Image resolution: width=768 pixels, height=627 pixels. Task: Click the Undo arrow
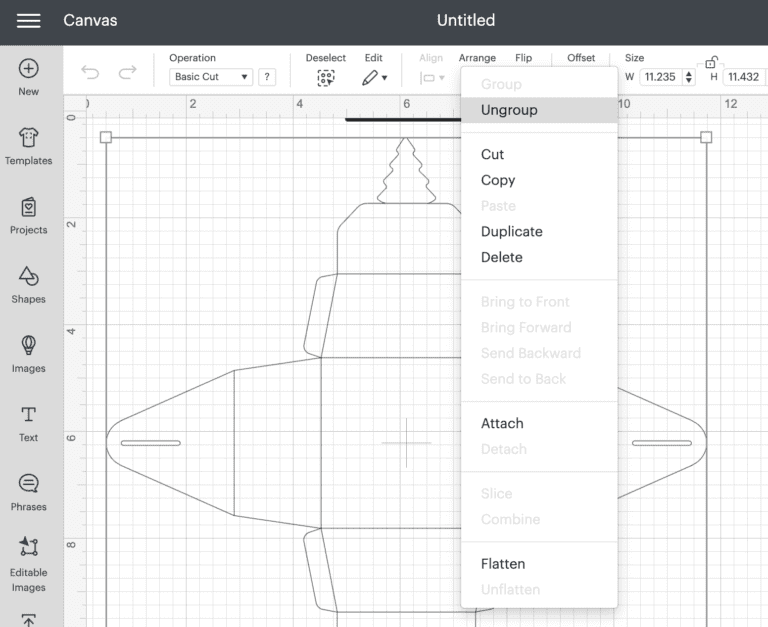(x=90, y=72)
